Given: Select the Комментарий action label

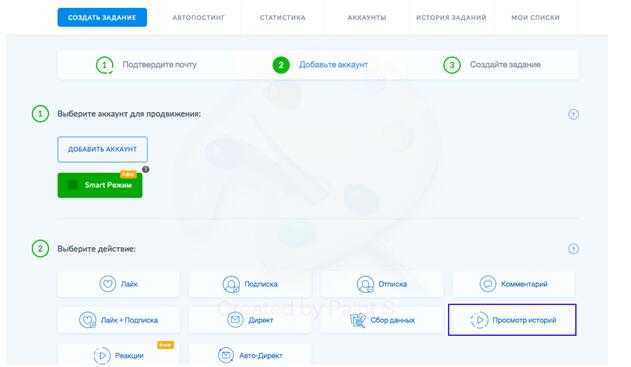Looking at the screenshot, I should point(524,284).
